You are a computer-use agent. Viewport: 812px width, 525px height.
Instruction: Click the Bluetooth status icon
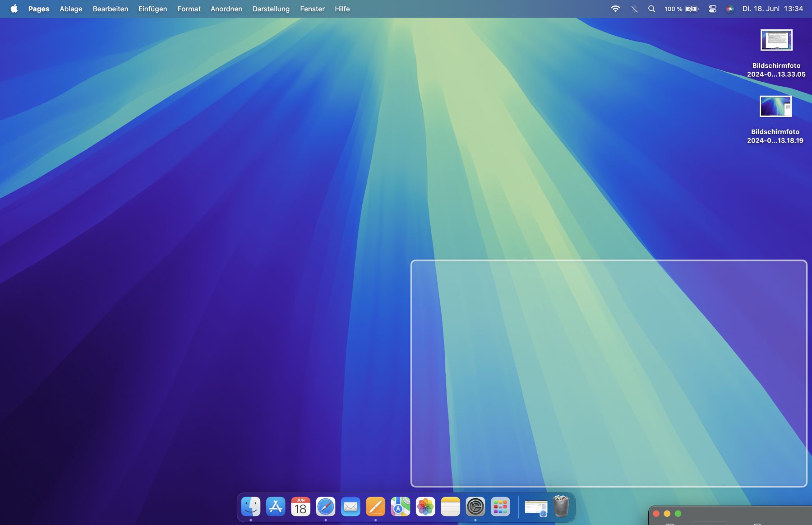coord(634,9)
